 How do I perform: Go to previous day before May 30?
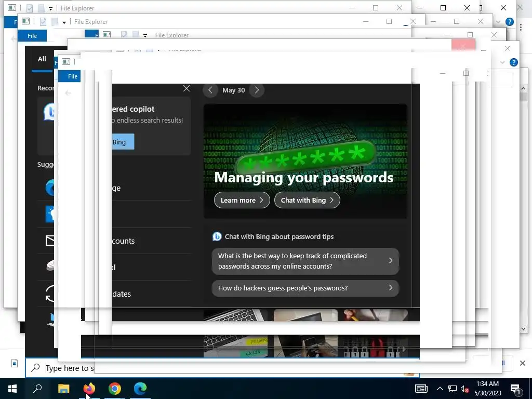[210, 90]
